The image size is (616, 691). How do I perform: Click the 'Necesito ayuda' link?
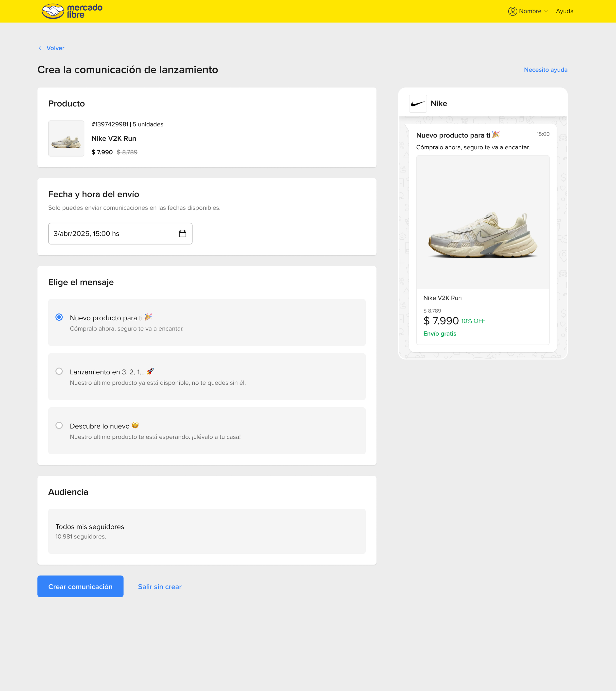[x=546, y=70]
